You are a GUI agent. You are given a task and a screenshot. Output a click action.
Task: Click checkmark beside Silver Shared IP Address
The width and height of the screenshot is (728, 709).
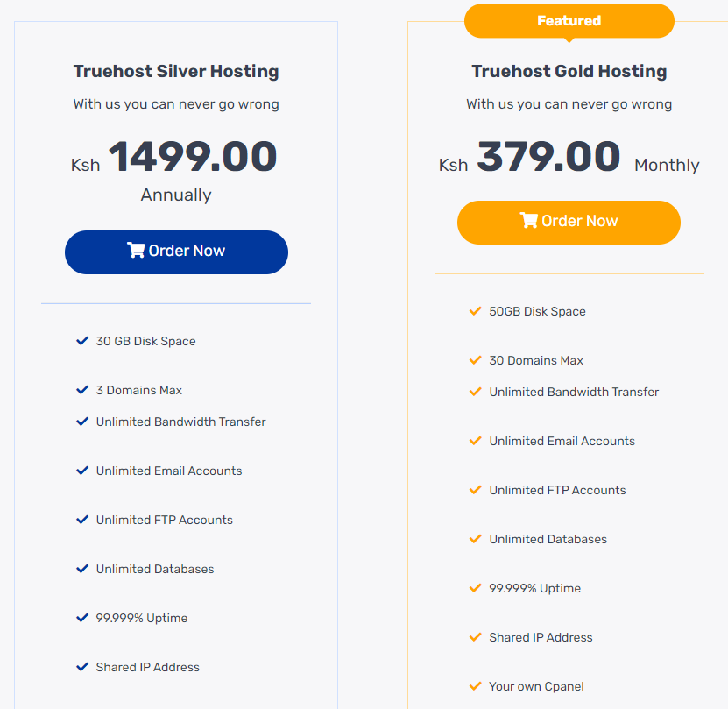82,667
